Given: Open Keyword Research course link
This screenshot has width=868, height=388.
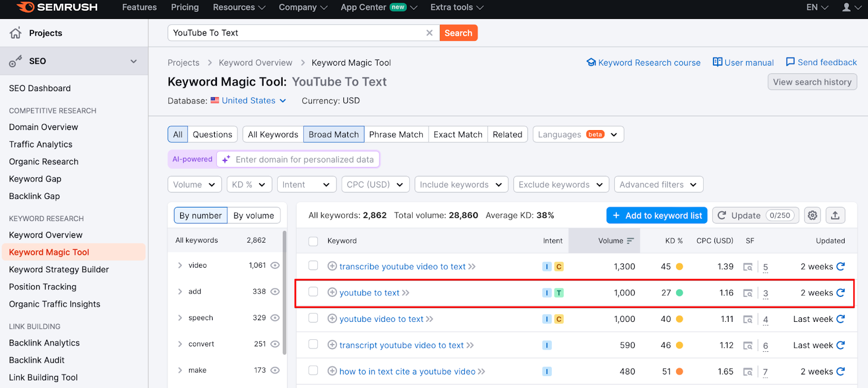Looking at the screenshot, I should click(x=643, y=63).
